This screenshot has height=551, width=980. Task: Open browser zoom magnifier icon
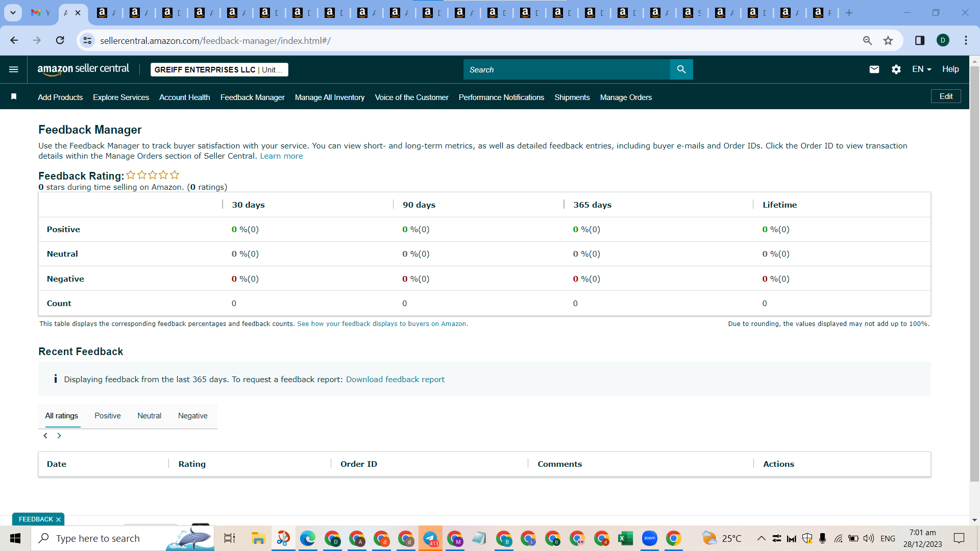tap(867, 40)
